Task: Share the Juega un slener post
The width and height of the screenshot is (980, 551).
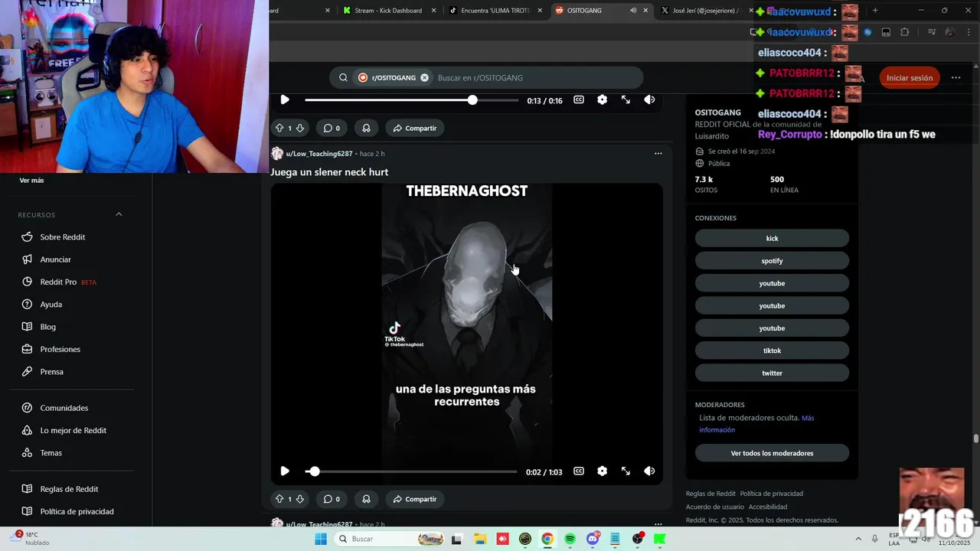Action: [x=415, y=499]
